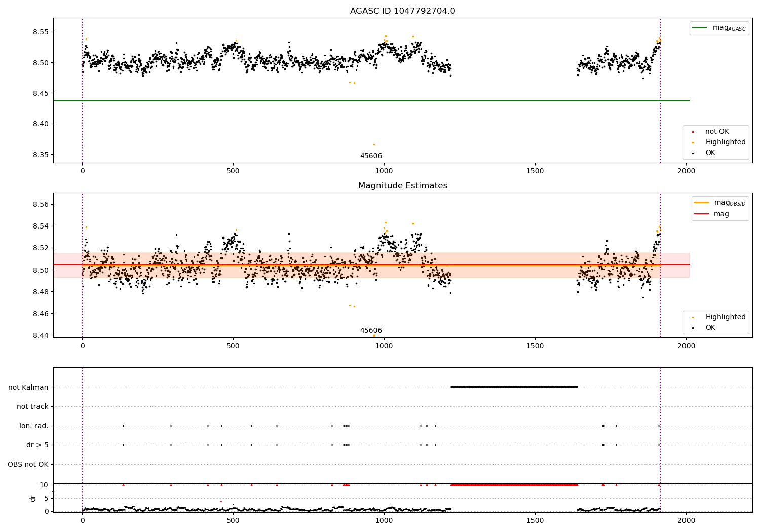
Task: Click the 'dr' y-axis label
Action: tap(33, 498)
